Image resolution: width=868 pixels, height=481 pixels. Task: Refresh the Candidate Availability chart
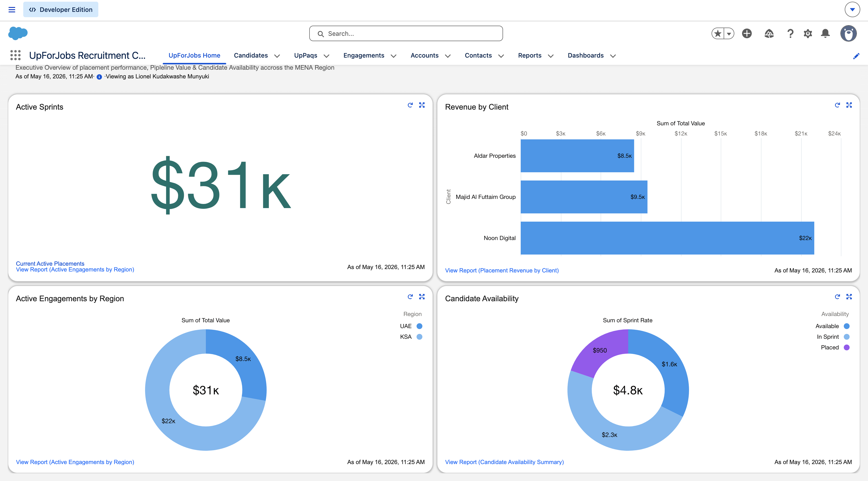pyautogui.click(x=837, y=297)
